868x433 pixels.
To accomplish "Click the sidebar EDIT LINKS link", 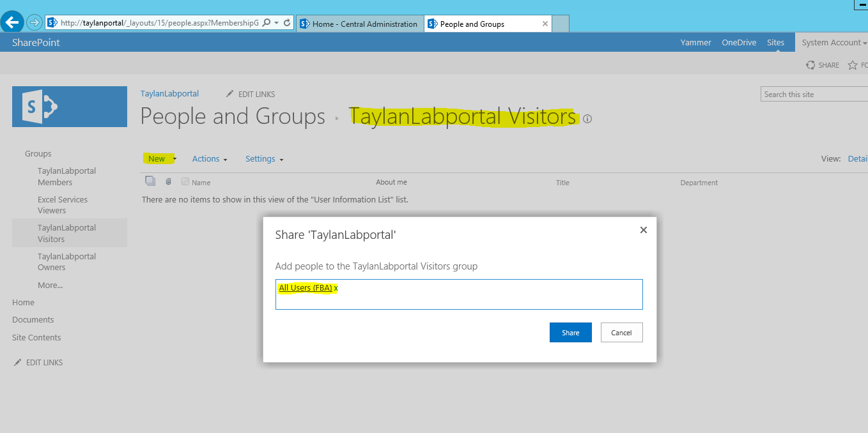I will tap(44, 363).
